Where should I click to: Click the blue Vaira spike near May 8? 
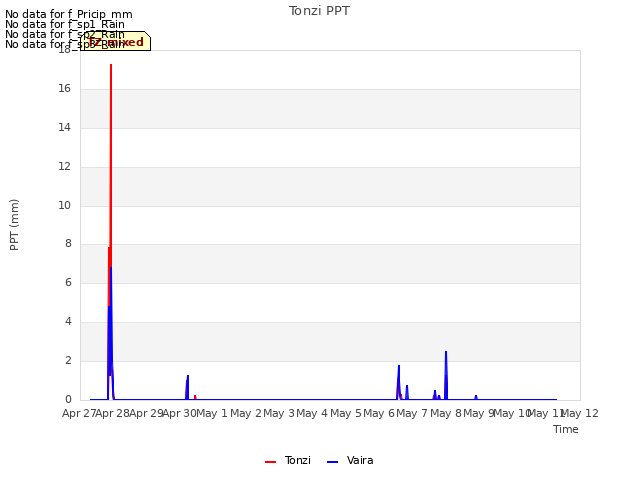point(446,375)
